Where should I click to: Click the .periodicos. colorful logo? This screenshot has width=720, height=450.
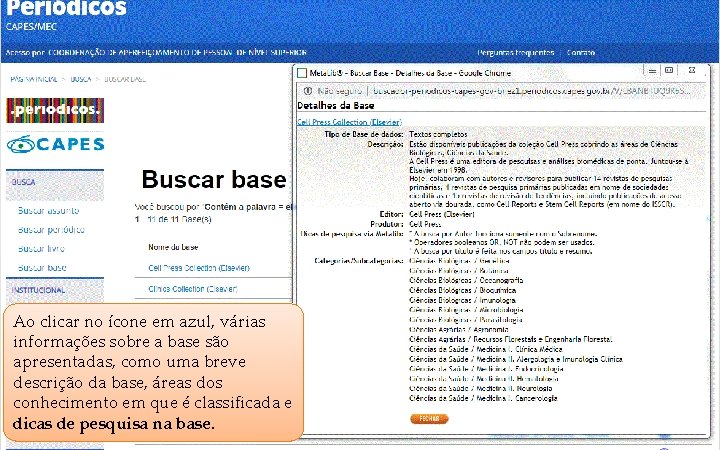(55, 110)
